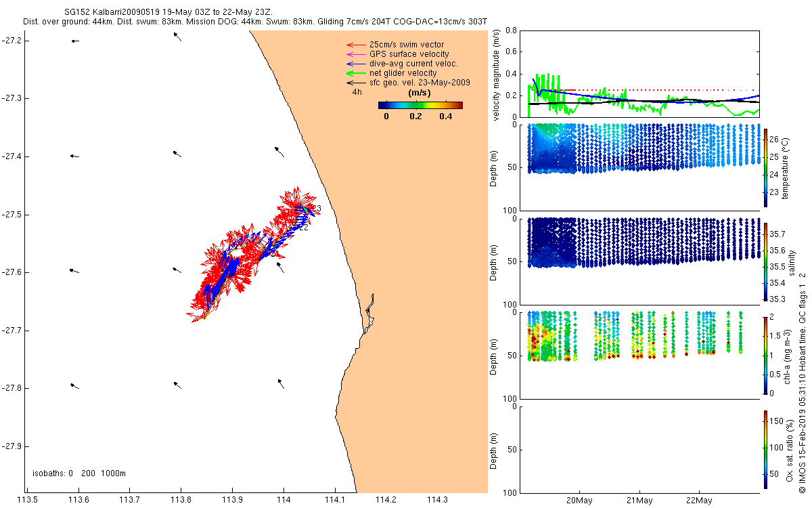Click the '4h' label under the legend
The width and height of the screenshot is (812, 508).
357,92
